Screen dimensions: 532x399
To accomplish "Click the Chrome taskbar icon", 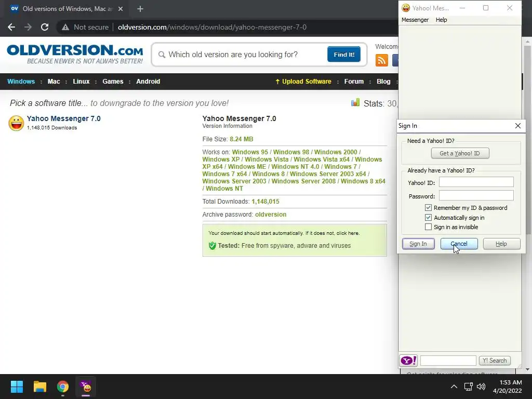I will pyautogui.click(x=63, y=387).
